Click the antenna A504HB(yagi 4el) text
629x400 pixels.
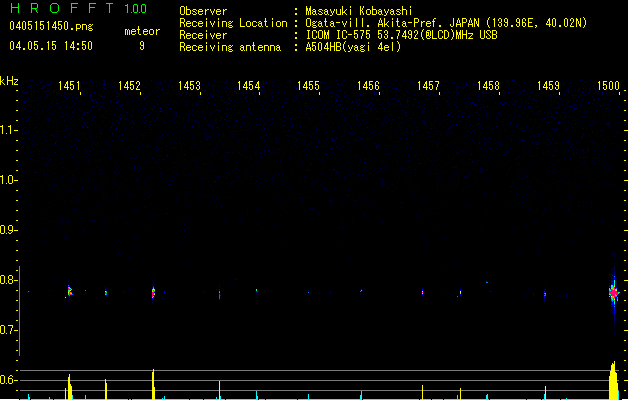pyautogui.click(x=353, y=47)
